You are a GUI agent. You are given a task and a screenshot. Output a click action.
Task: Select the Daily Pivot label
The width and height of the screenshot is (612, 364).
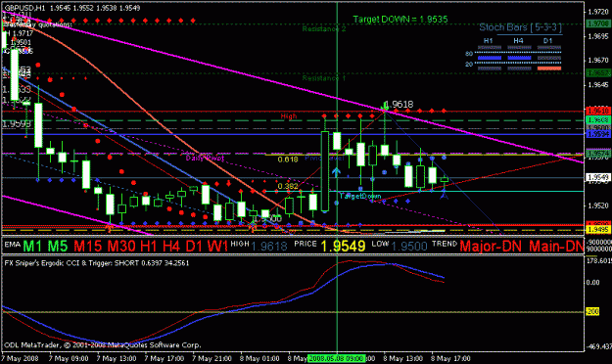coord(205,158)
